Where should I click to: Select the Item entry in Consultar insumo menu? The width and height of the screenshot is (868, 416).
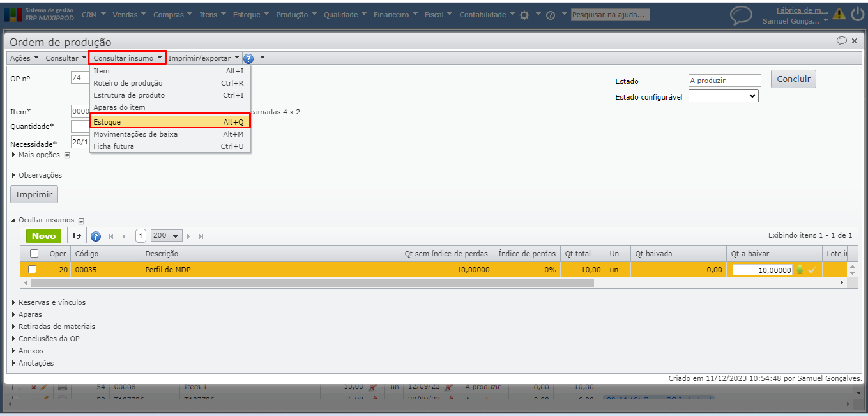click(170, 71)
